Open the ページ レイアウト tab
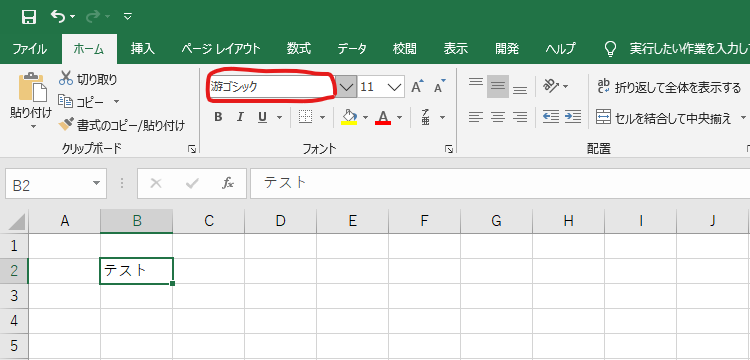The image size is (750, 360). 221,49
